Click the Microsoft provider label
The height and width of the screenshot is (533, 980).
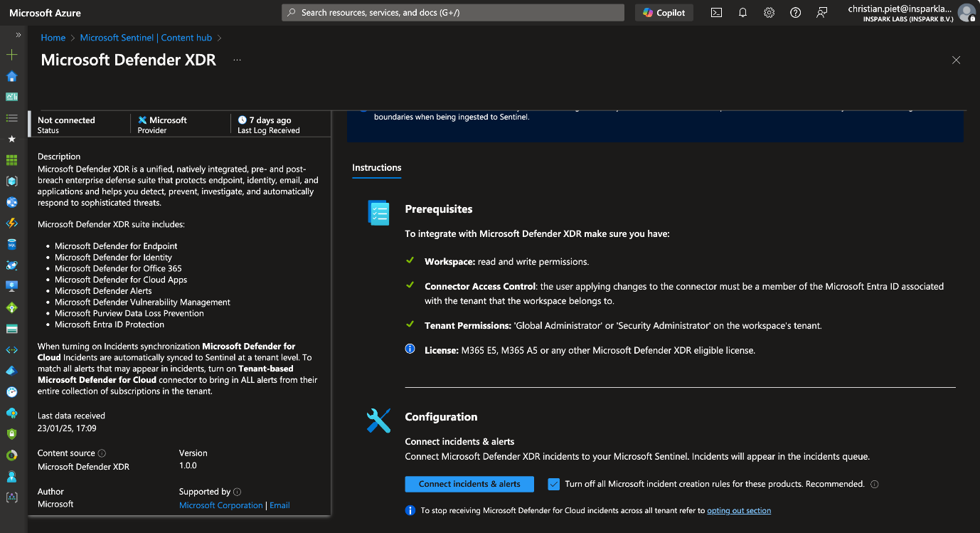(168, 120)
